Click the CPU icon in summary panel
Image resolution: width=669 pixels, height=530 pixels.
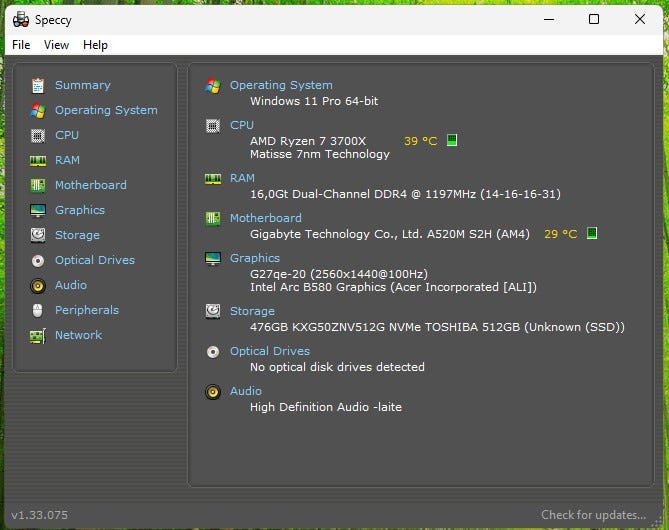(213, 126)
